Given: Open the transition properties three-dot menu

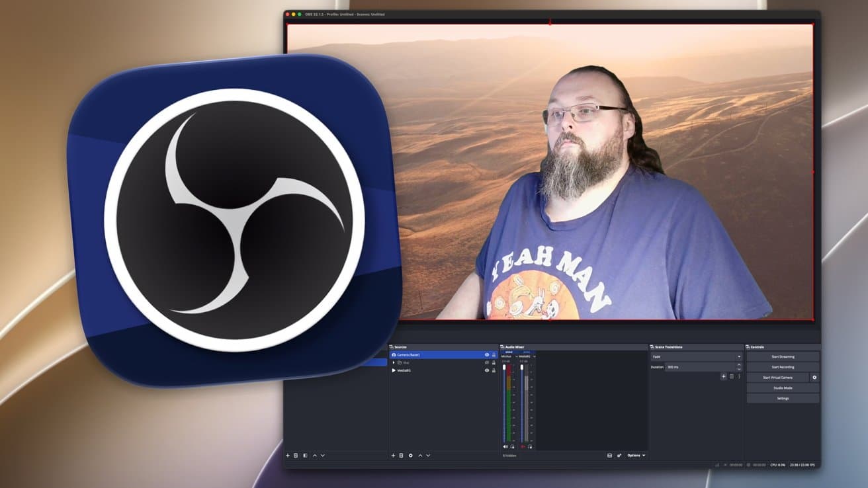Looking at the screenshot, I should (x=740, y=376).
